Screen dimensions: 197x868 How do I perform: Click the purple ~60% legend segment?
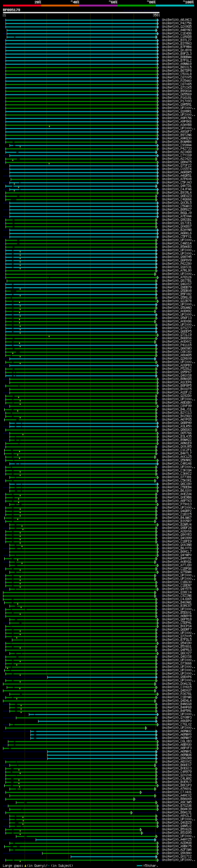coord(98,6)
